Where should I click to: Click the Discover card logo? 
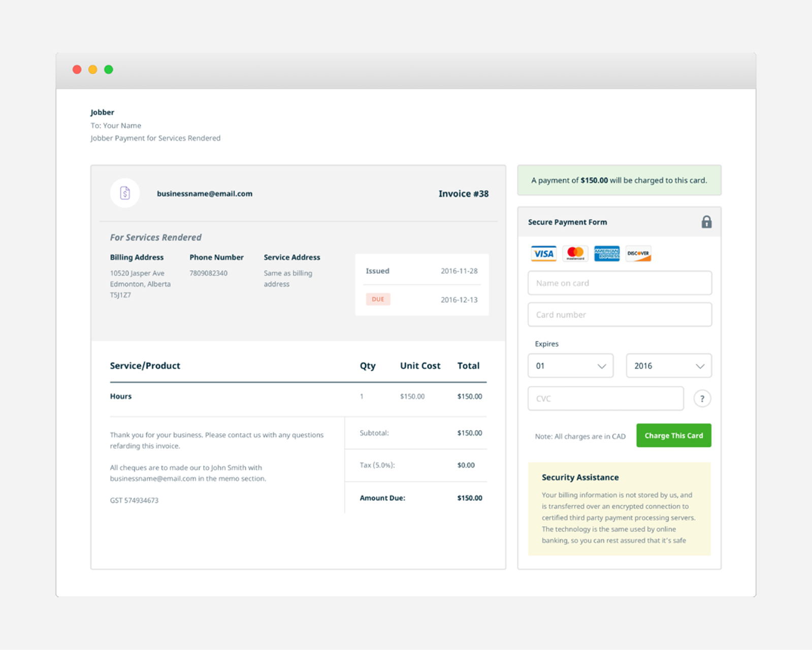click(638, 253)
